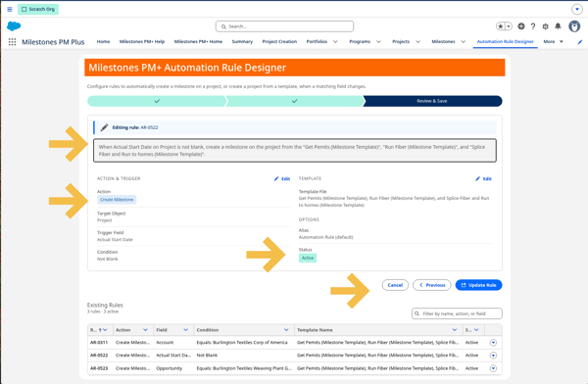Switch to the Summary tab
Image resolution: width=588 pixels, height=384 pixels.
242,41
